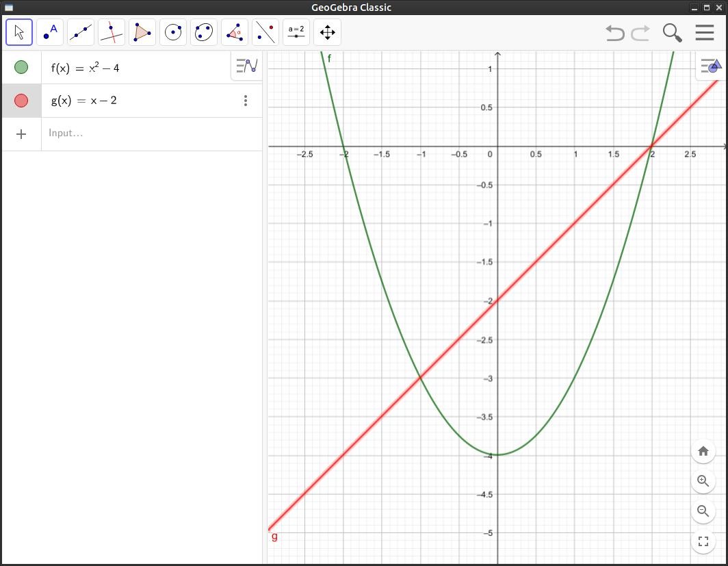Select the Perpendicular Line tool
Screen dimensions: 728x566
tap(112, 32)
